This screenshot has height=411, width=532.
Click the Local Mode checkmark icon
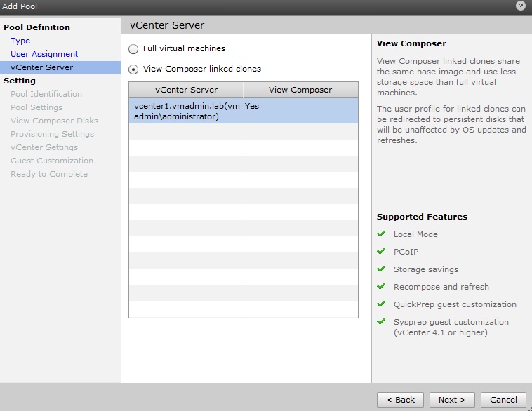pos(381,234)
